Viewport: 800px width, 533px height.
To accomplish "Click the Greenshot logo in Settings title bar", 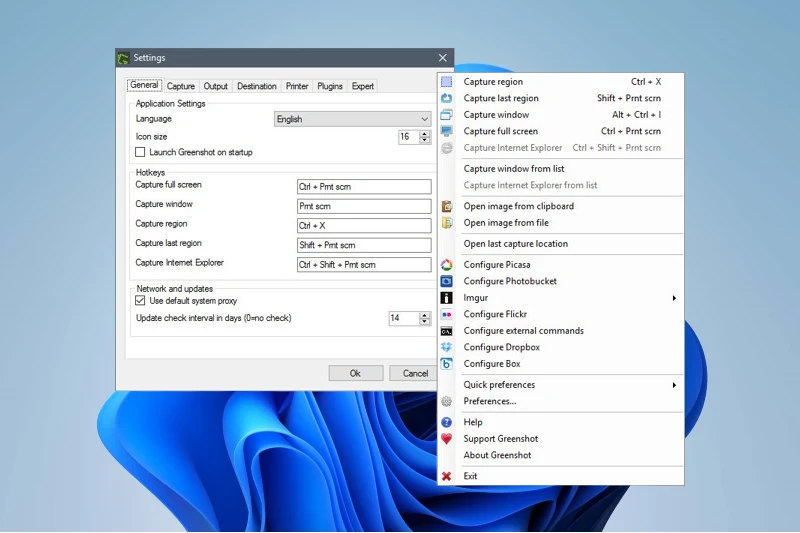I will coord(123,58).
